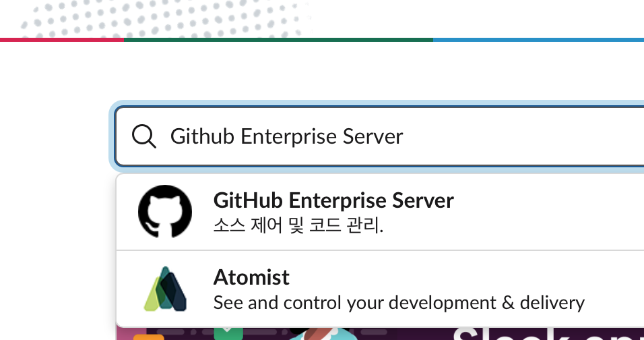Click the magnifying glass search icon

point(143,136)
